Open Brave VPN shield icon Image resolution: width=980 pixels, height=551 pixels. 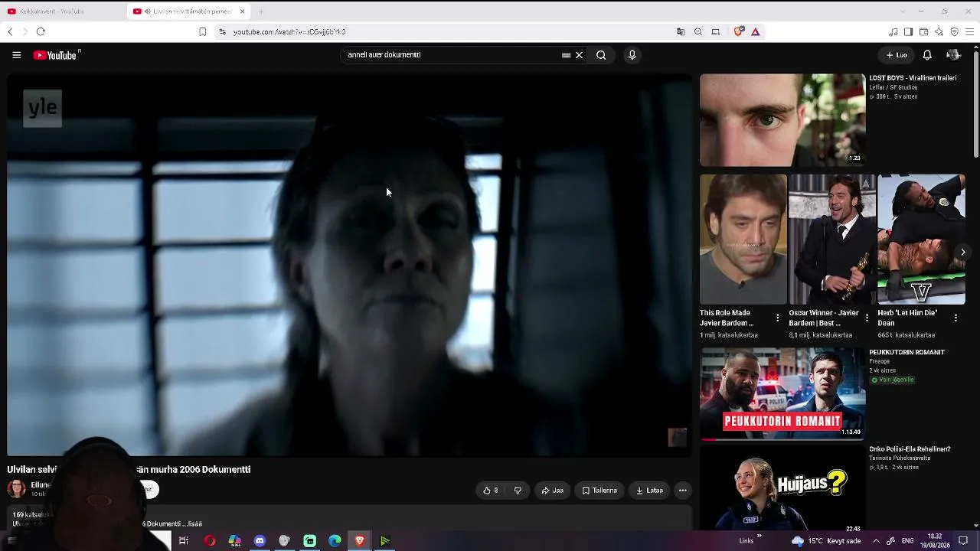tap(955, 32)
